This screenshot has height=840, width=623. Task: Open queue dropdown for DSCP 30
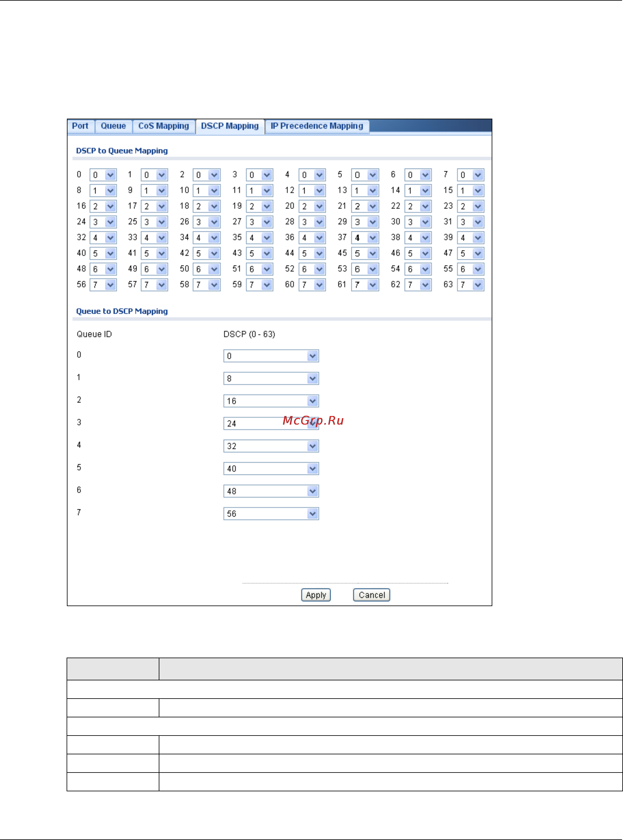tap(418, 222)
